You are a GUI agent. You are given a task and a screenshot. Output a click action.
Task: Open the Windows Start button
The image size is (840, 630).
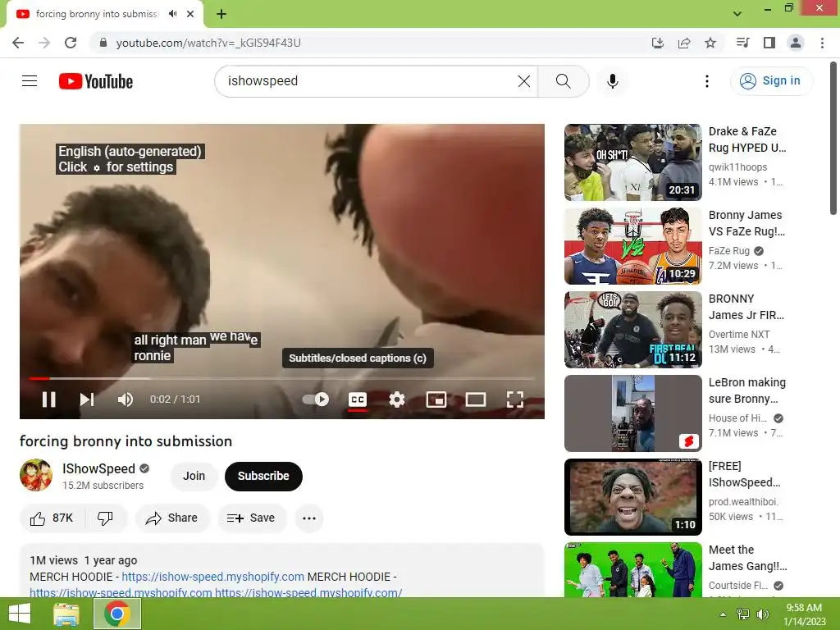20,614
